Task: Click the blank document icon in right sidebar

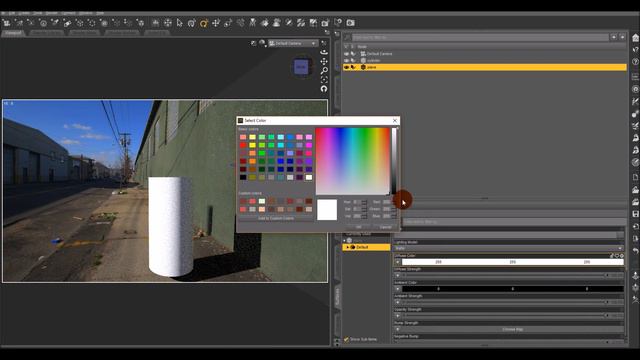Action: tap(635, 177)
